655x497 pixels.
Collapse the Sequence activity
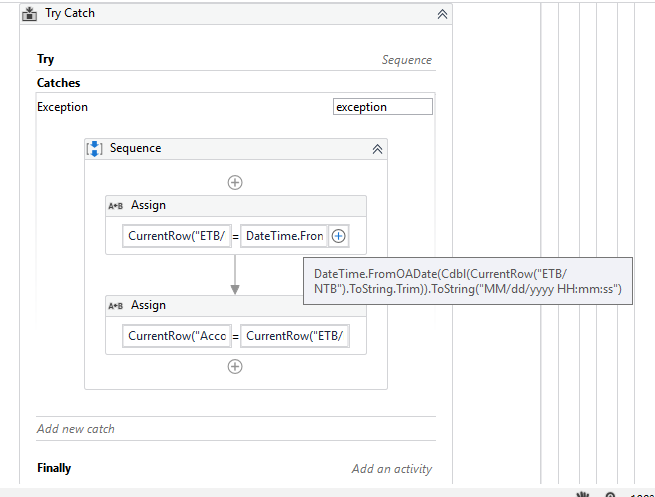pyautogui.click(x=377, y=148)
